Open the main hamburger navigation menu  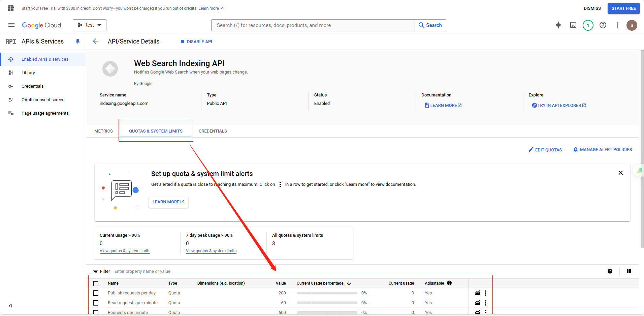pos(11,25)
